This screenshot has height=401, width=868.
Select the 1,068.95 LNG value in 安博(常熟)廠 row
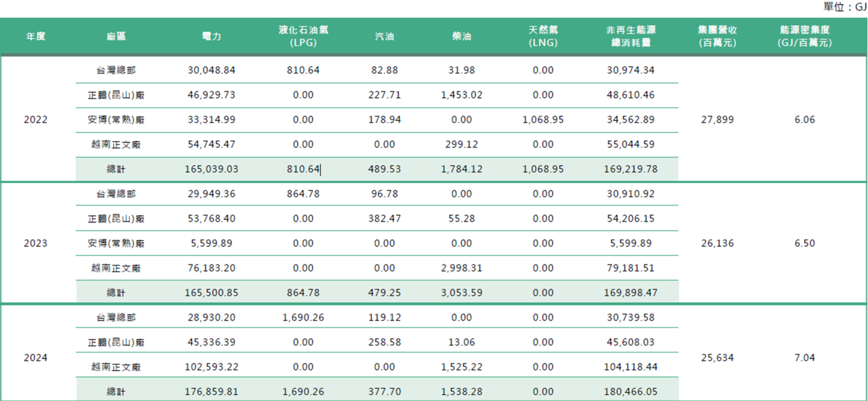point(543,120)
